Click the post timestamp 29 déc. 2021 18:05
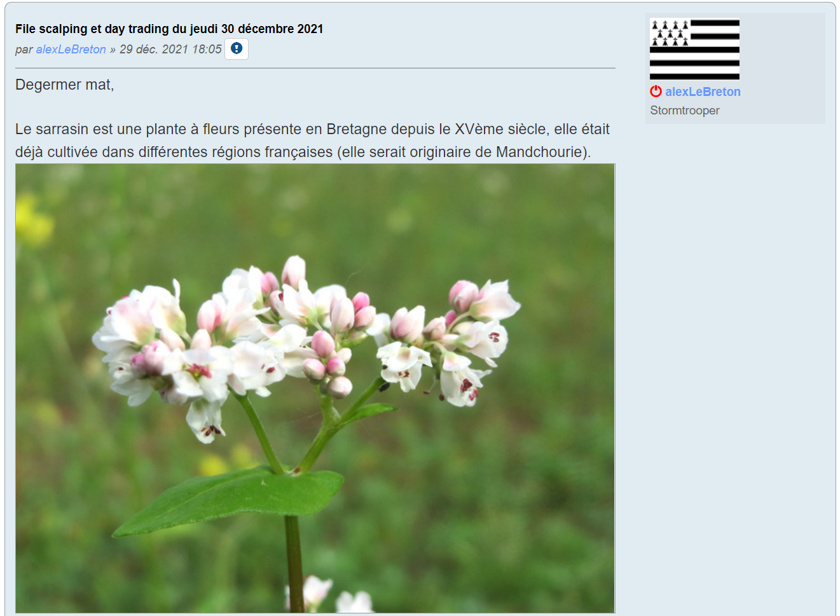The height and width of the screenshot is (616, 840). coord(170,49)
